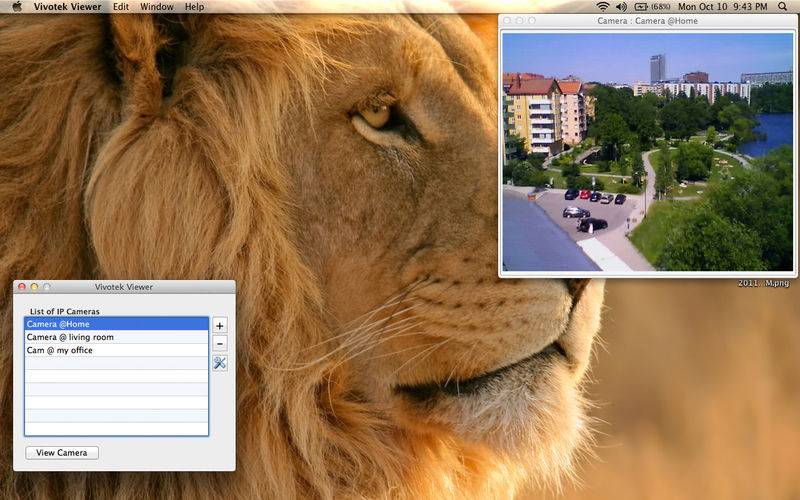Click the battery status icon
The height and width of the screenshot is (500, 800).
click(x=641, y=7)
